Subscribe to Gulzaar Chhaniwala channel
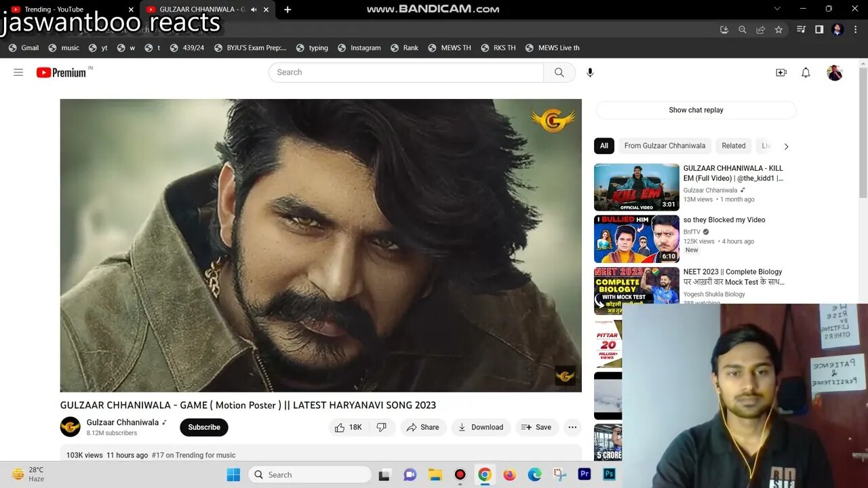The width and height of the screenshot is (868, 488). click(204, 427)
